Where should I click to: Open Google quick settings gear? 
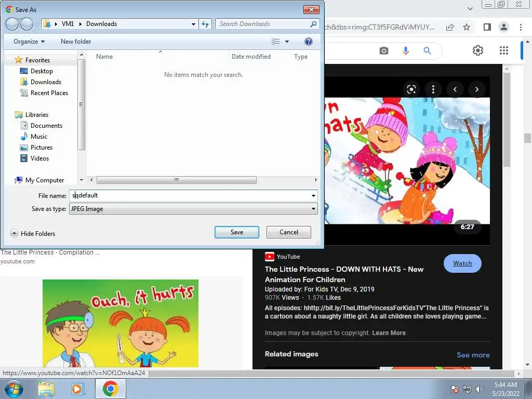tap(478, 50)
